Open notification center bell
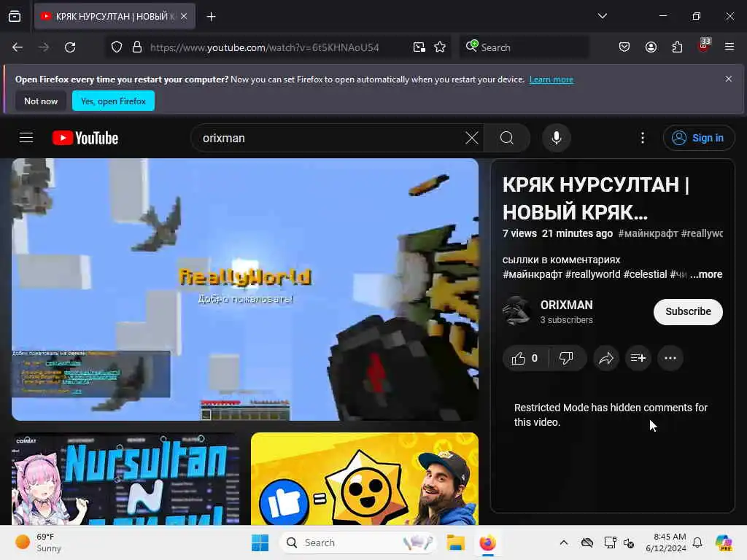 point(697,542)
